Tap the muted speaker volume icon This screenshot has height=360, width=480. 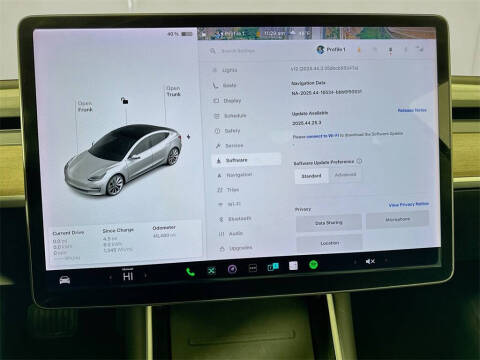(x=370, y=261)
